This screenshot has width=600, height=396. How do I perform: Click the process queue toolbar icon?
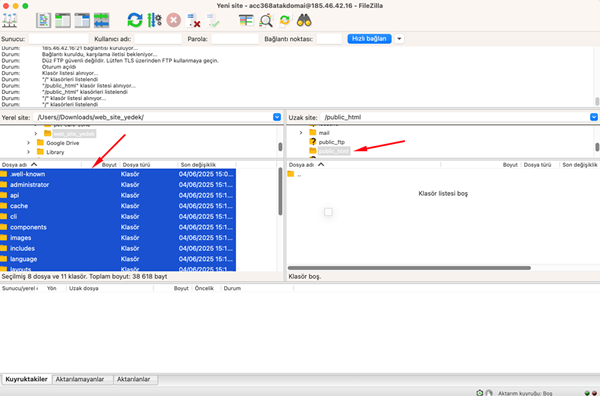[x=154, y=20]
